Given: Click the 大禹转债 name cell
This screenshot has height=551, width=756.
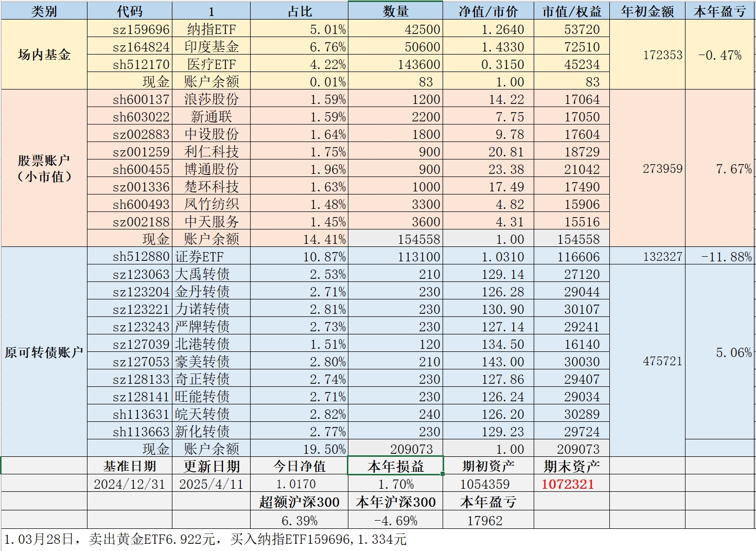Looking at the screenshot, I should coord(212,274).
